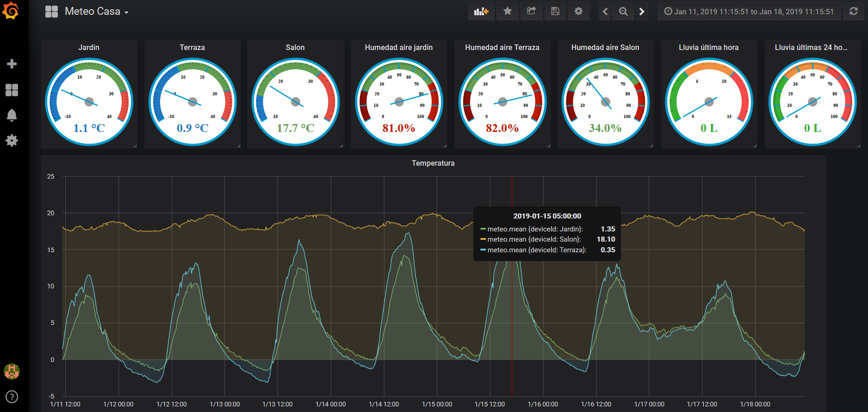Click the 1/16 00:00 x-axis label

click(543, 404)
